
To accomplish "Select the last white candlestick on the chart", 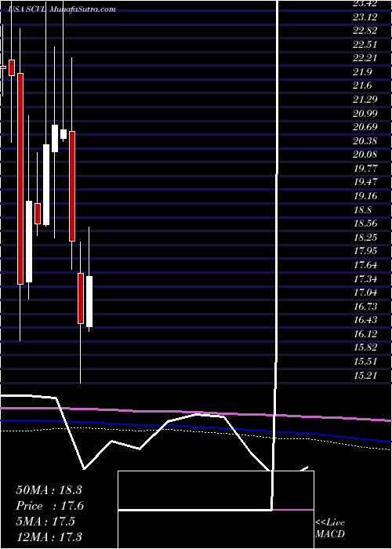I will (x=89, y=301).
